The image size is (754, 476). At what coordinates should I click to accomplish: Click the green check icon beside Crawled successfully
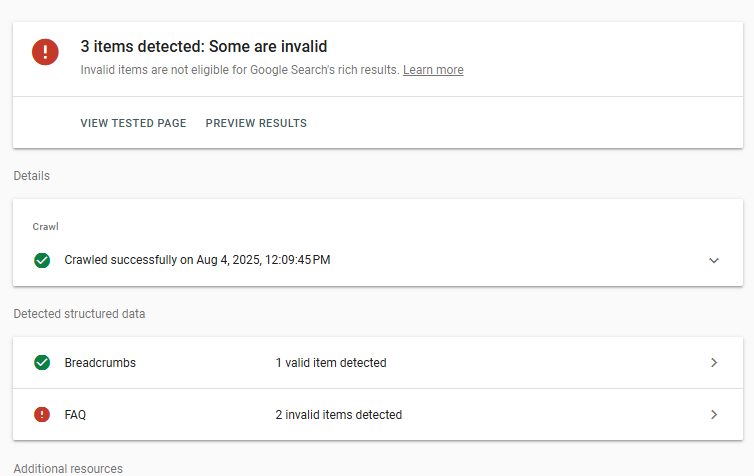click(42, 260)
